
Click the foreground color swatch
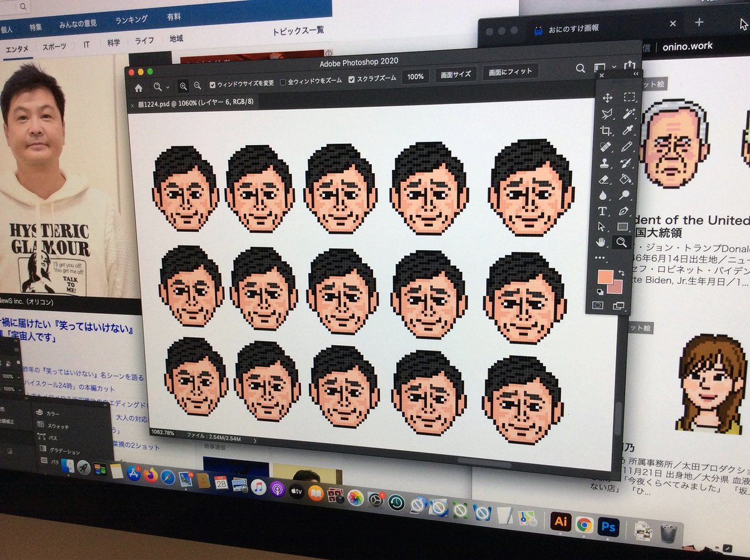click(x=605, y=277)
